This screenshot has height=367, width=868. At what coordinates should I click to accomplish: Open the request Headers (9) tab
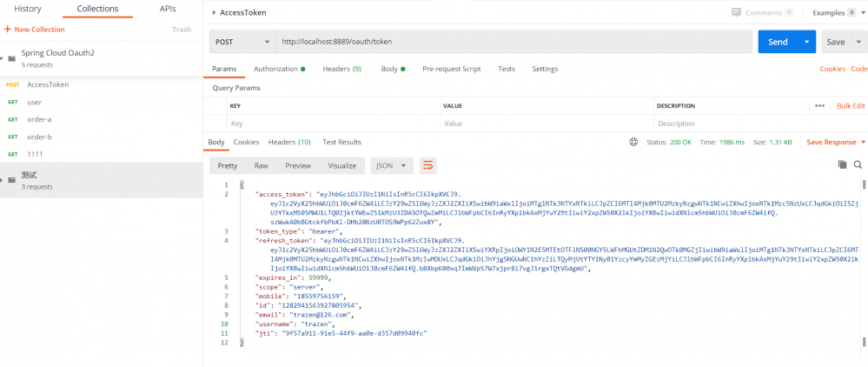click(x=341, y=70)
